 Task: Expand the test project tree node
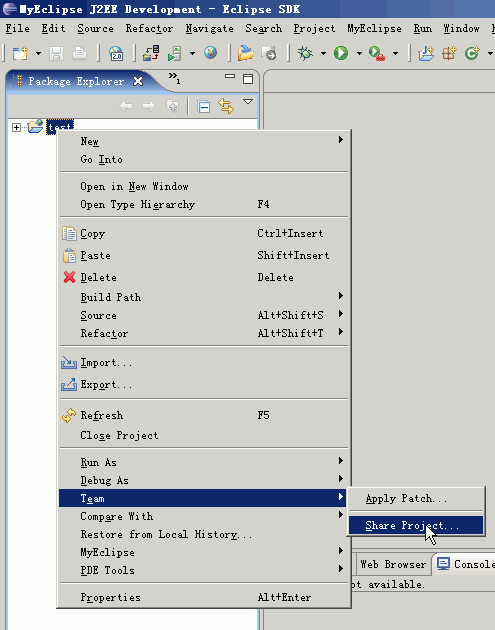16,127
